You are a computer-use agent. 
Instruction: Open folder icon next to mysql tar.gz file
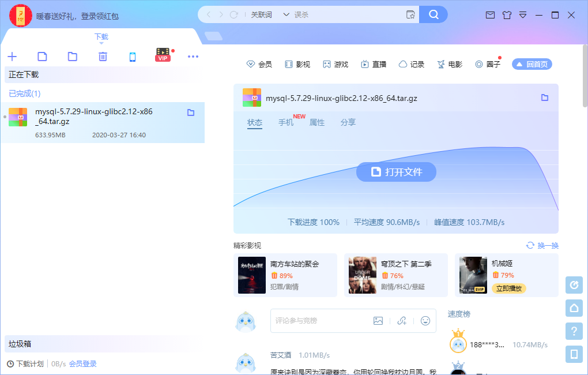pyautogui.click(x=544, y=97)
